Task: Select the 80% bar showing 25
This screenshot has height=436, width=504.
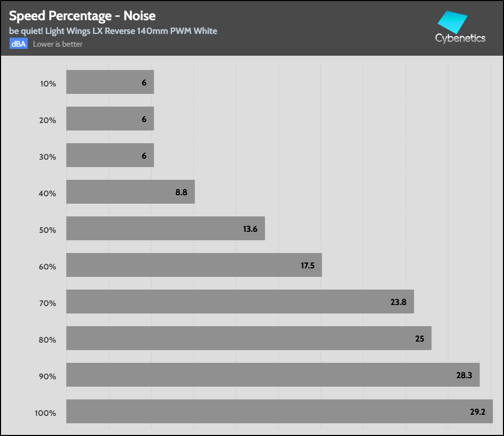Action: tap(249, 338)
